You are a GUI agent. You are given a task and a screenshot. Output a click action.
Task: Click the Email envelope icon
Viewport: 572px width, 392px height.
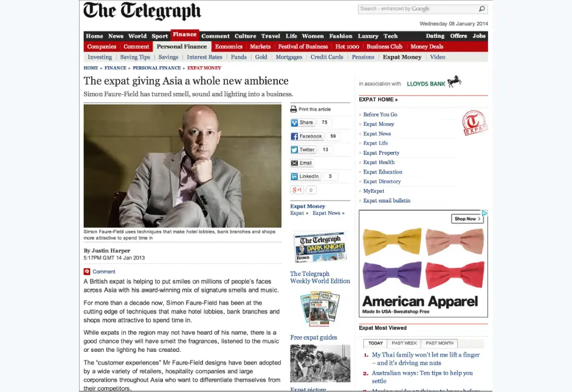294,163
